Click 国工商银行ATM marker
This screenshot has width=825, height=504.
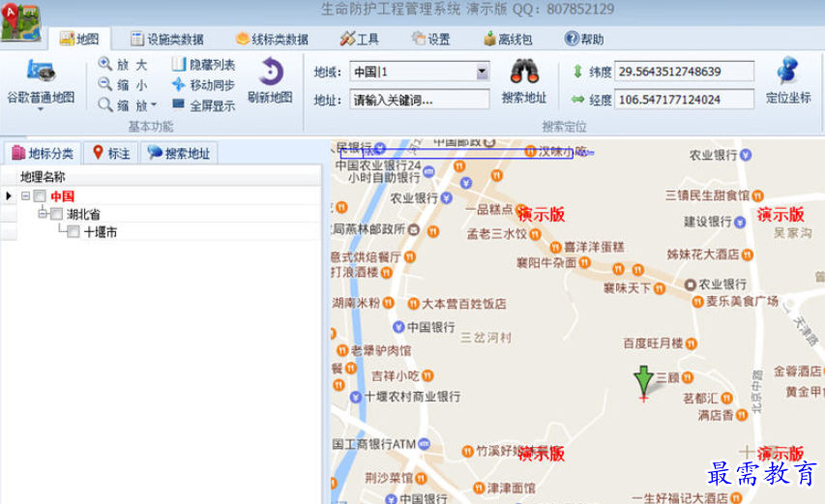click(424, 444)
